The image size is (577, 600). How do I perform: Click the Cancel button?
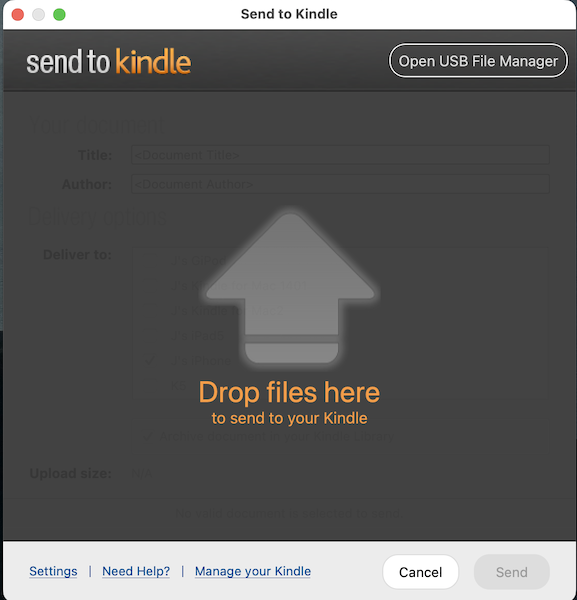click(421, 572)
